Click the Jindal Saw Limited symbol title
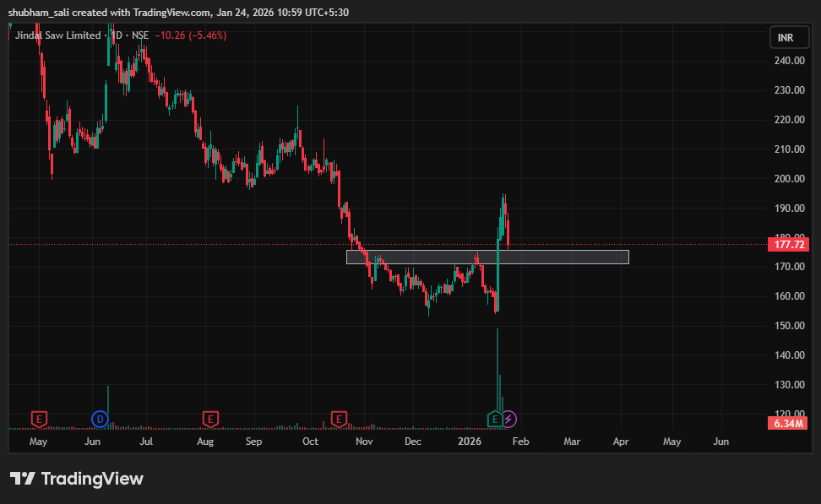Image resolution: width=821 pixels, height=504 pixels. (57, 35)
